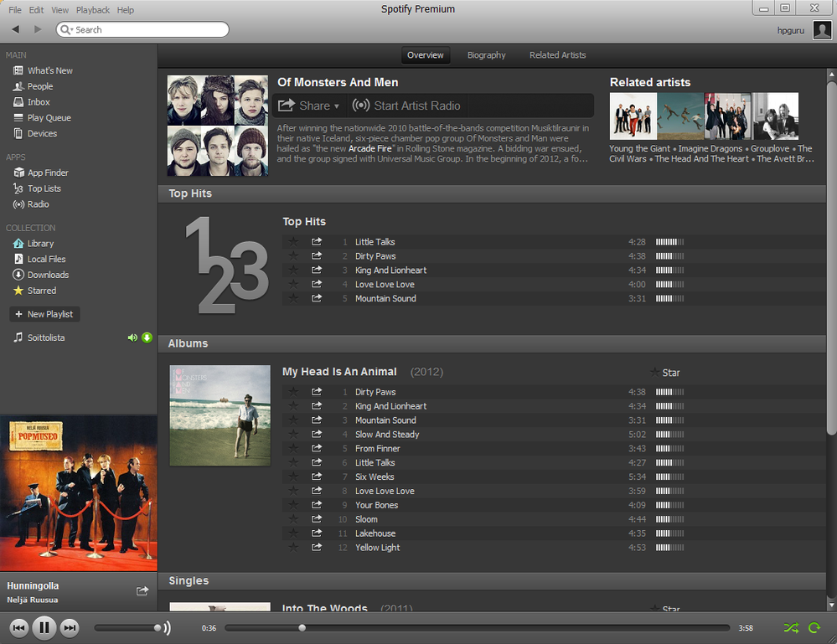Image resolution: width=837 pixels, height=644 pixels.
Task: Click the vertical scrollbar down arrow
Action: pos(831,605)
